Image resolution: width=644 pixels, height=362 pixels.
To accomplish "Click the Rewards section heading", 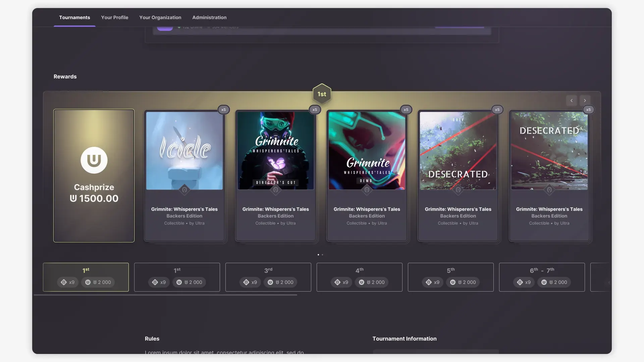I will coord(65,76).
